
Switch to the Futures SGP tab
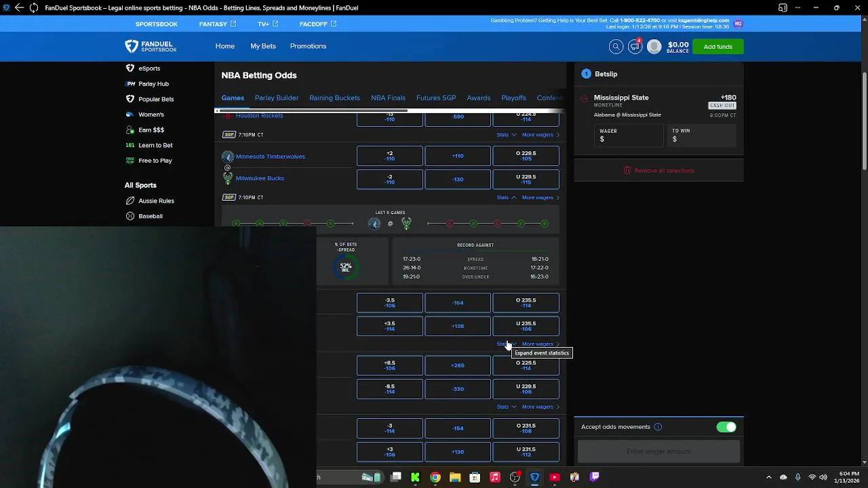[436, 98]
